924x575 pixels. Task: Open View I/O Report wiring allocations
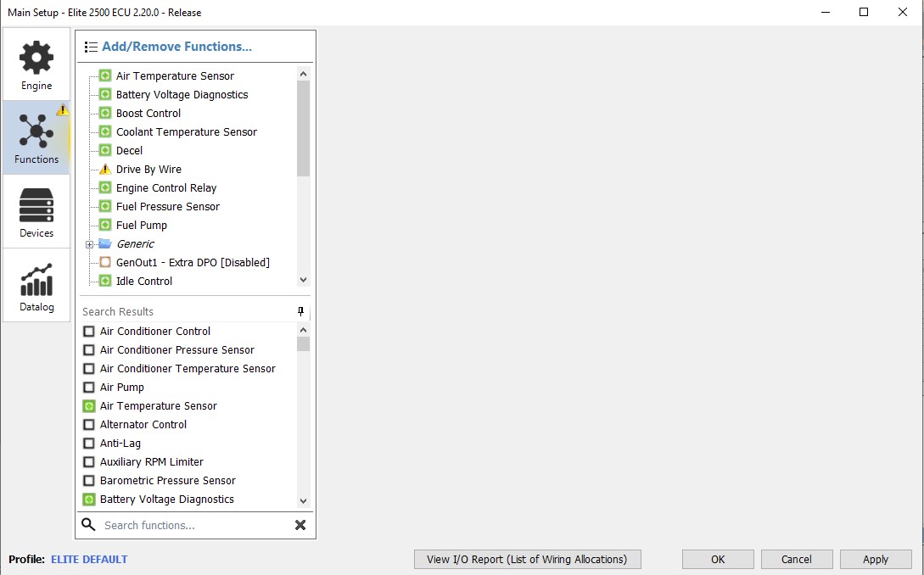click(528, 559)
